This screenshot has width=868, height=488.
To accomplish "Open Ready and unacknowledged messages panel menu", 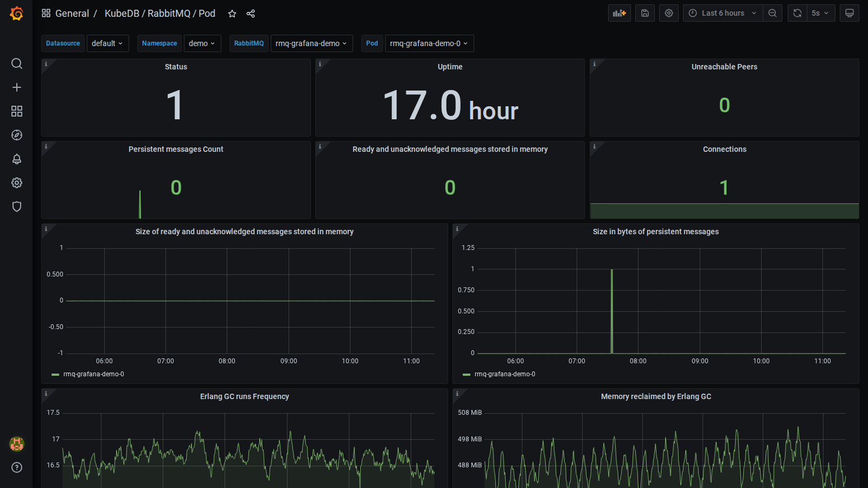I will coord(450,149).
